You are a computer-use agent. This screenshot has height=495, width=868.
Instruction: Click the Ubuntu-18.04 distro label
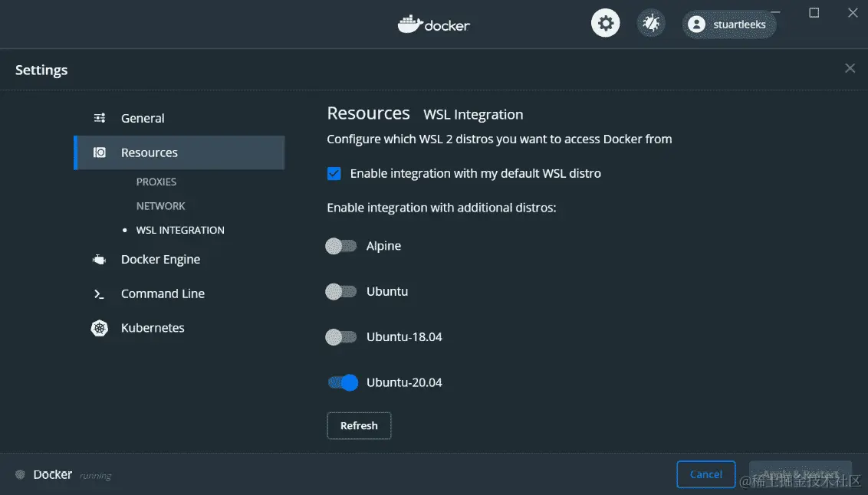click(x=404, y=337)
